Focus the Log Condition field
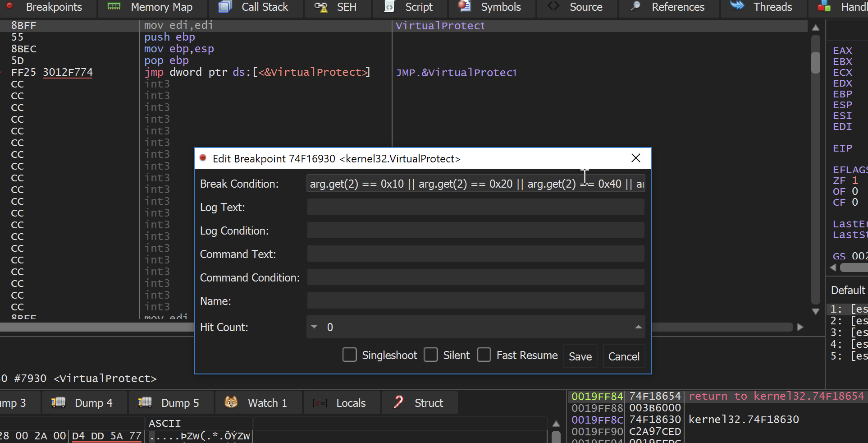The width and height of the screenshot is (868, 443). click(476, 231)
